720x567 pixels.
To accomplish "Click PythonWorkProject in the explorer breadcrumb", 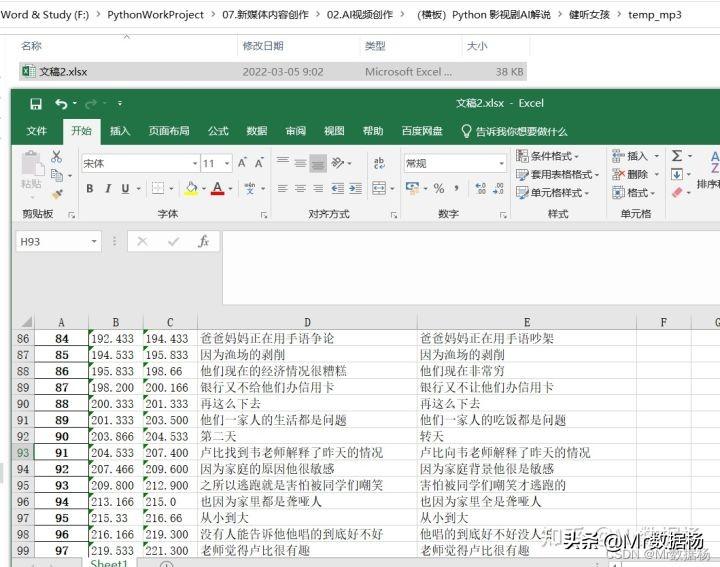I will pyautogui.click(x=155, y=15).
